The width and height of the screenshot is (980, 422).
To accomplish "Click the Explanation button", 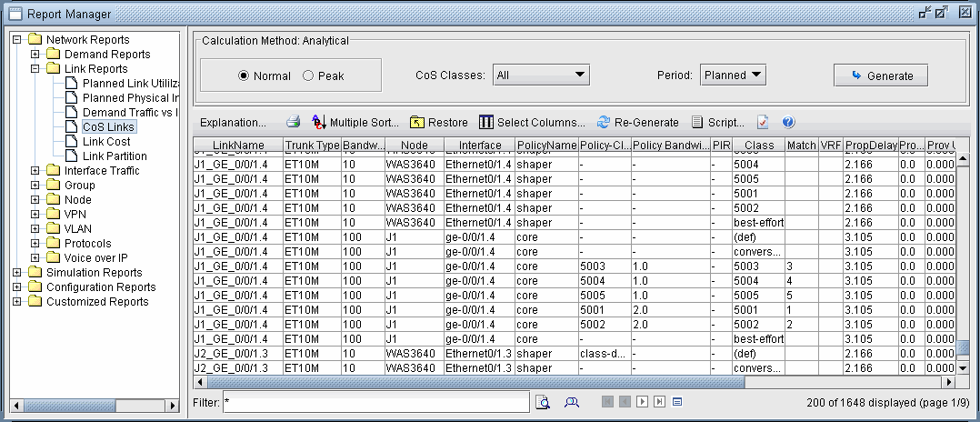I will (233, 122).
